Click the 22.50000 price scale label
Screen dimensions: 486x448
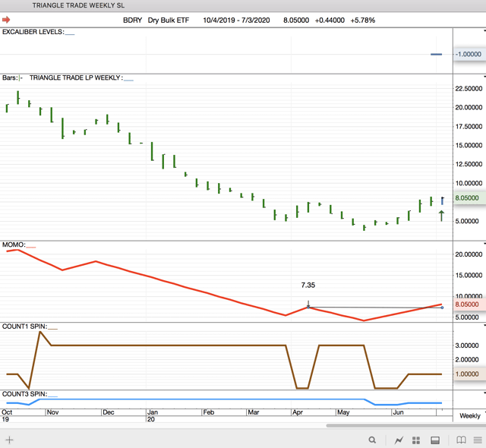pyautogui.click(x=469, y=89)
